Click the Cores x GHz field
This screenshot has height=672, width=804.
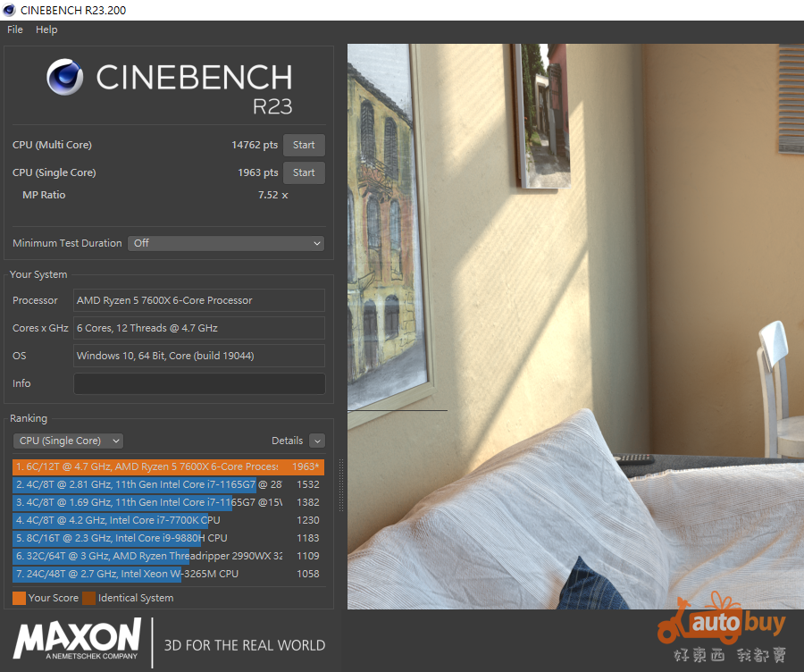[199, 328]
